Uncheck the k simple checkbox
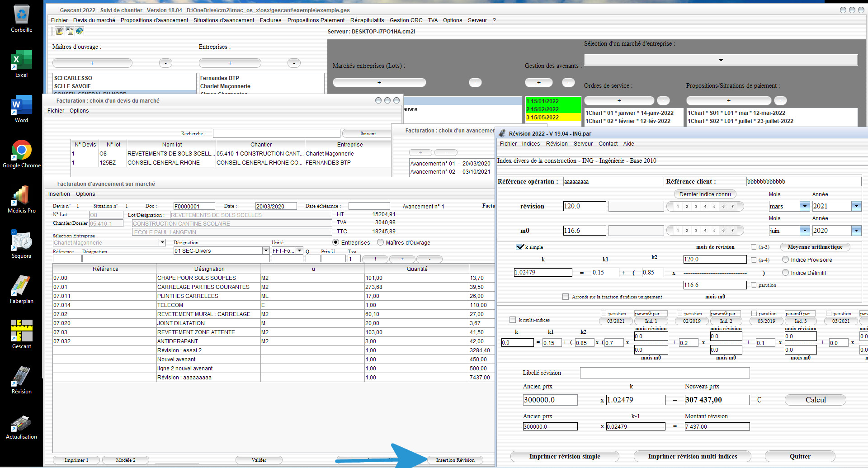Screen dimensions: 868x468 coord(519,247)
